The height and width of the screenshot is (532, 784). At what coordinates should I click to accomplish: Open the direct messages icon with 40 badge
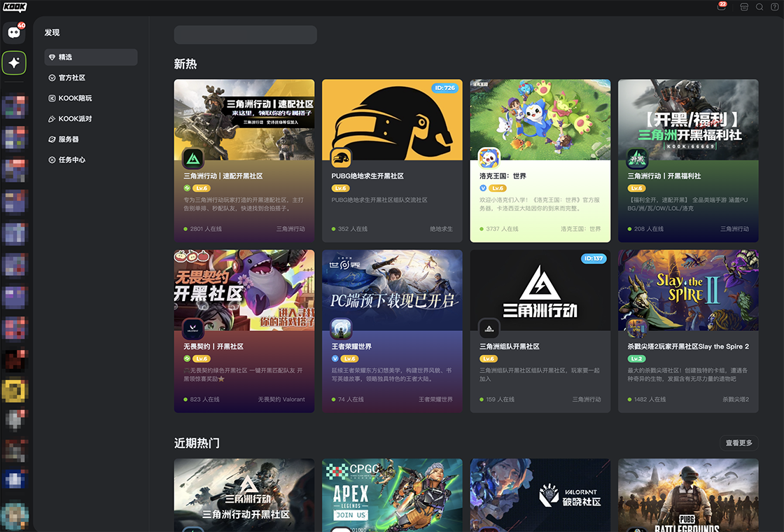coord(14,32)
